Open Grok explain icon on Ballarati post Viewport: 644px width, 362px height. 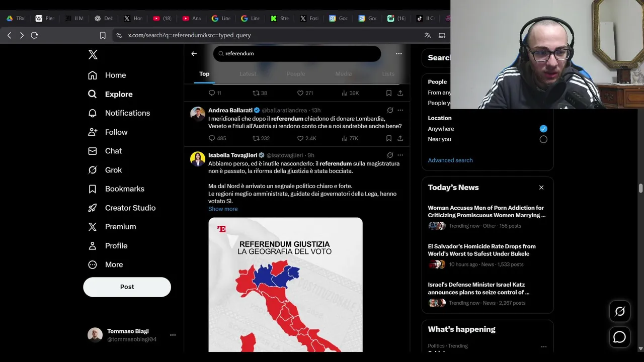click(390, 110)
